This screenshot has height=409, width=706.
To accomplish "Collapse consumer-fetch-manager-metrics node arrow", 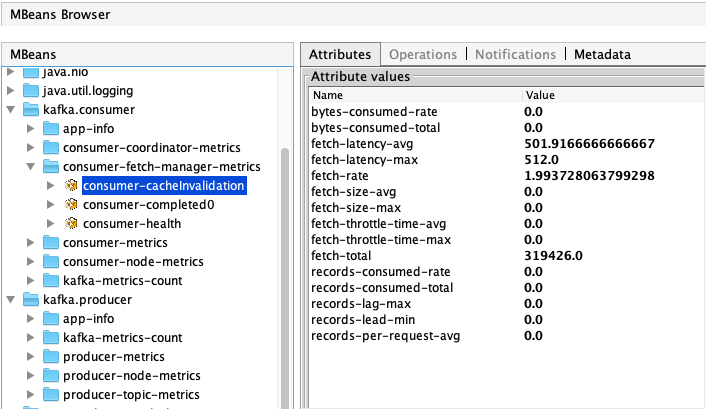I will tap(31, 166).
